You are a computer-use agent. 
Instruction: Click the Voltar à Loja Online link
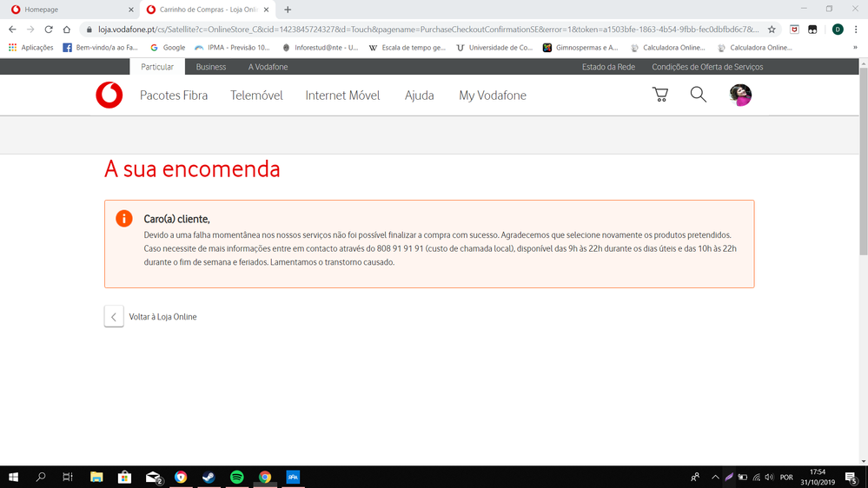tap(162, 317)
